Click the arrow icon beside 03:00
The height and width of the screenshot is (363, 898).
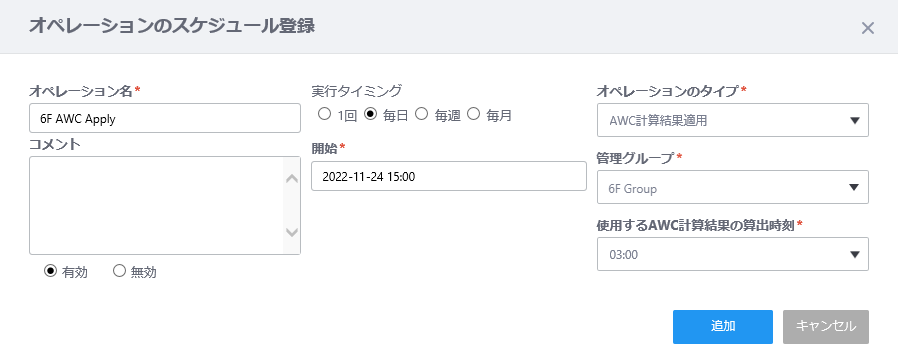pos(855,255)
